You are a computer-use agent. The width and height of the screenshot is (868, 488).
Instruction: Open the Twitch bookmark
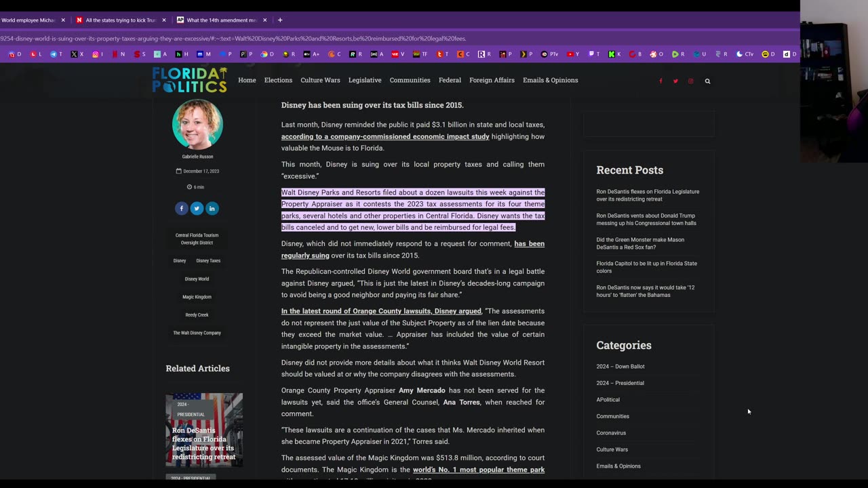pos(595,54)
